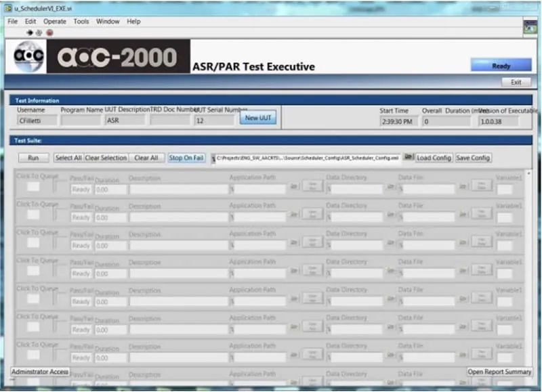Click the VI icon beside the menu bar
542x392 pixels.
coord(530,27)
